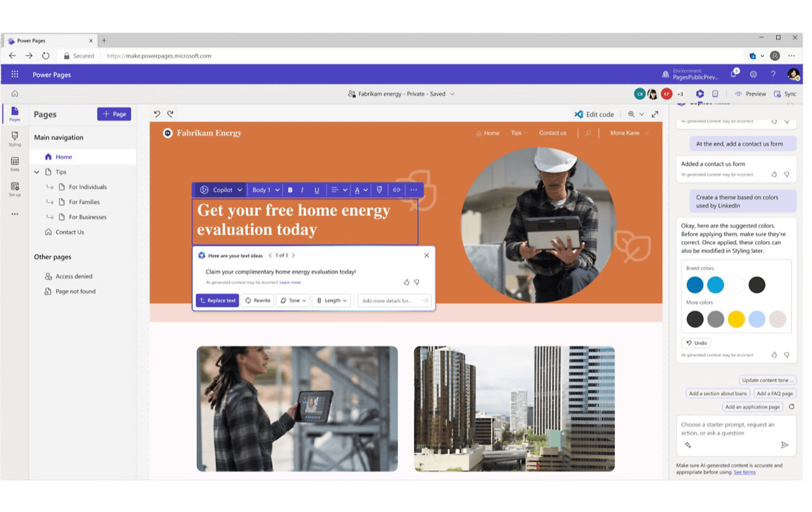Open the Body 1 text style dropdown
Viewport: 812px width, 512px height.
coord(265,190)
